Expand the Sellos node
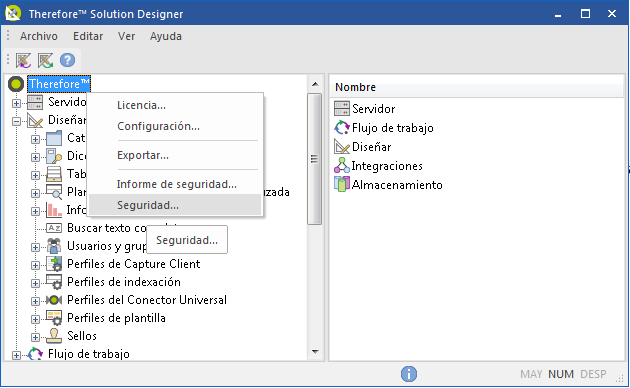The image size is (630, 388). tap(35, 337)
